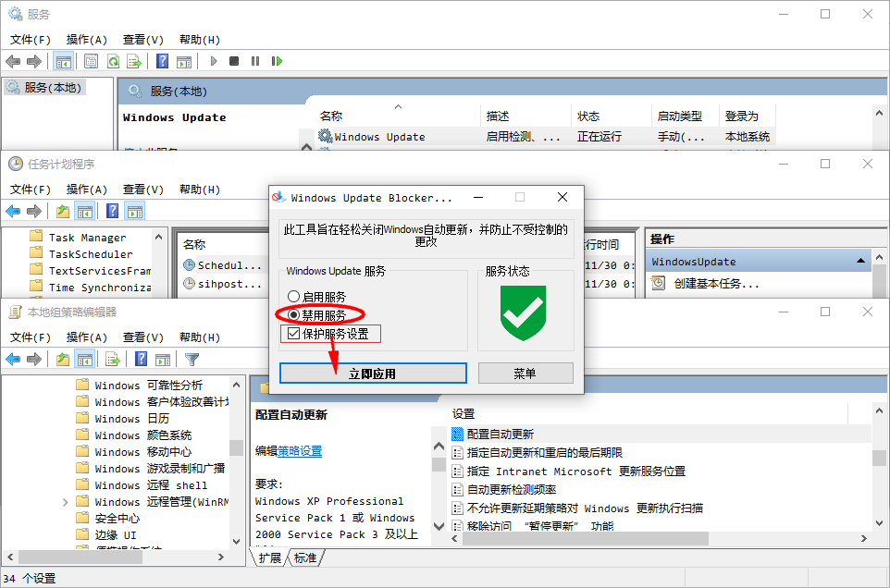Click policy tree vertical scrollbar down arrow
The height and width of the screenshot is (588, 890).
tap(237, 541)
